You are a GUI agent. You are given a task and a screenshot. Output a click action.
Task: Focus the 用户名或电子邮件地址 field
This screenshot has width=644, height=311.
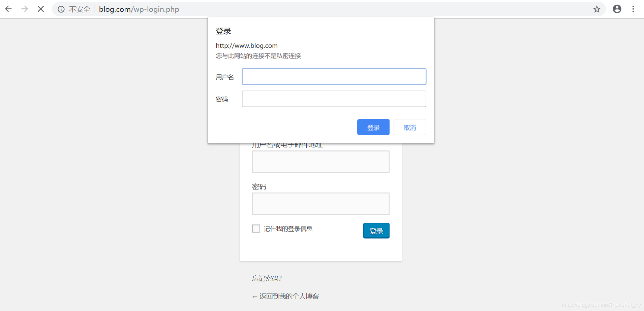pos(320,162)
